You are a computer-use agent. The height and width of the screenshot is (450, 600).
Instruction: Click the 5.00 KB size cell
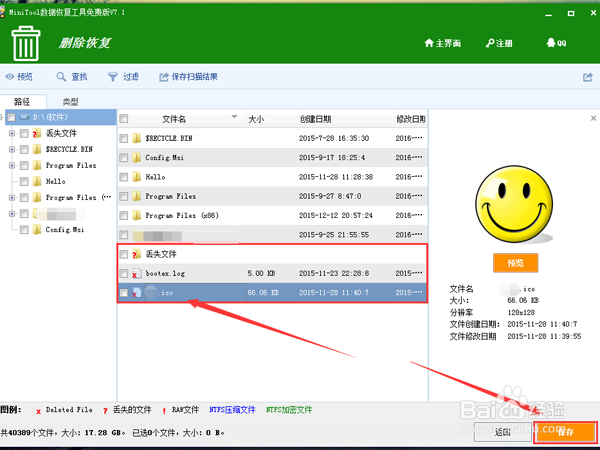[x=261, y=273]
